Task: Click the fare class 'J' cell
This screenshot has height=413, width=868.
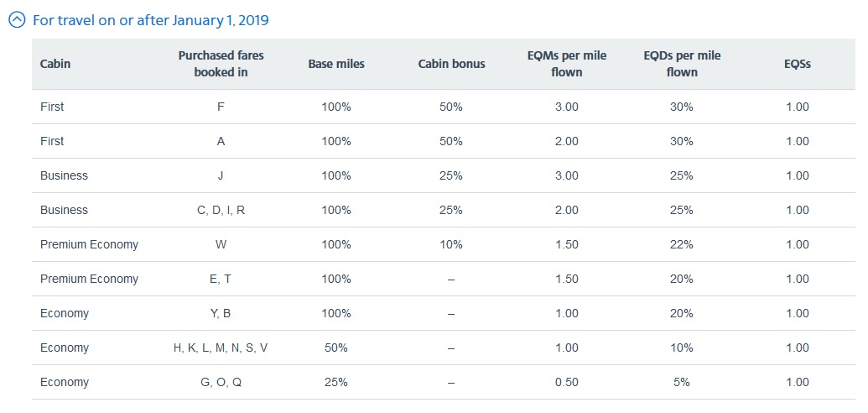Action: tap(221, 175)
